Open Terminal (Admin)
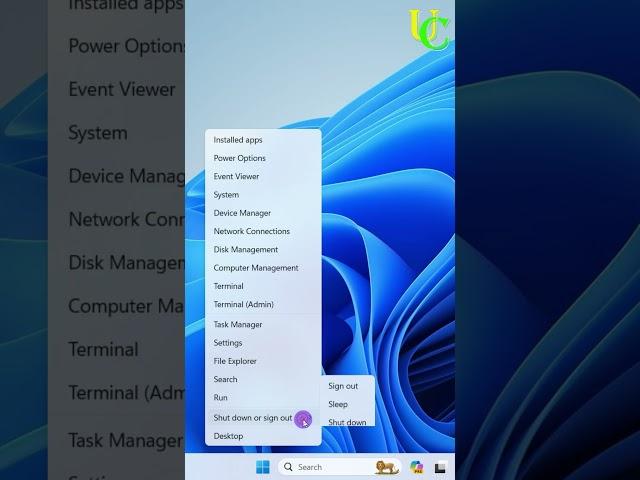640x480 pixels. click(244, 305)
